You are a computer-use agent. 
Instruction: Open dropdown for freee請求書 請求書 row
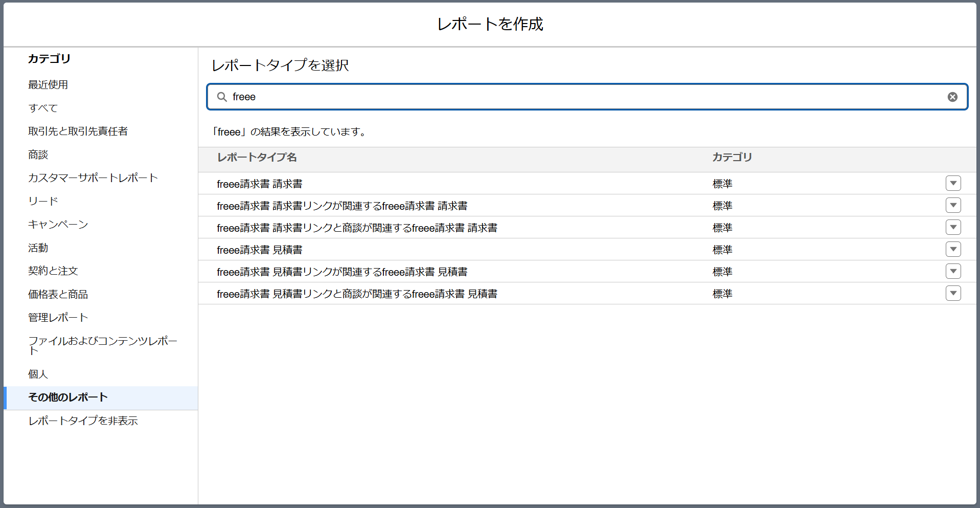(953, 183)
